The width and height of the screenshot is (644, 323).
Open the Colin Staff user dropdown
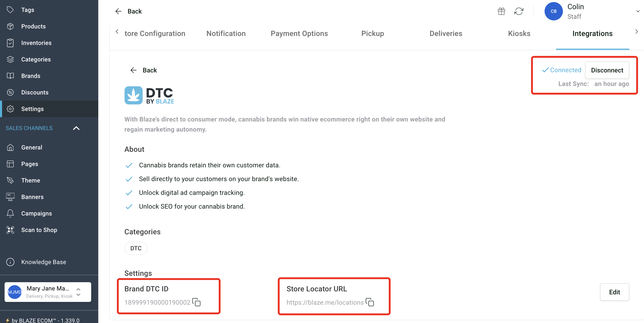[638, 11]
